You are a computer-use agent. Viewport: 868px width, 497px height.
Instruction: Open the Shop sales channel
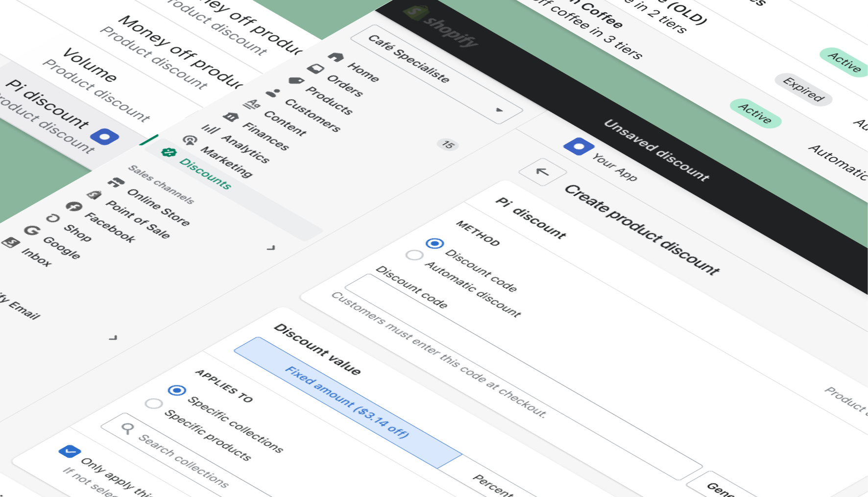tap(77, 233)
